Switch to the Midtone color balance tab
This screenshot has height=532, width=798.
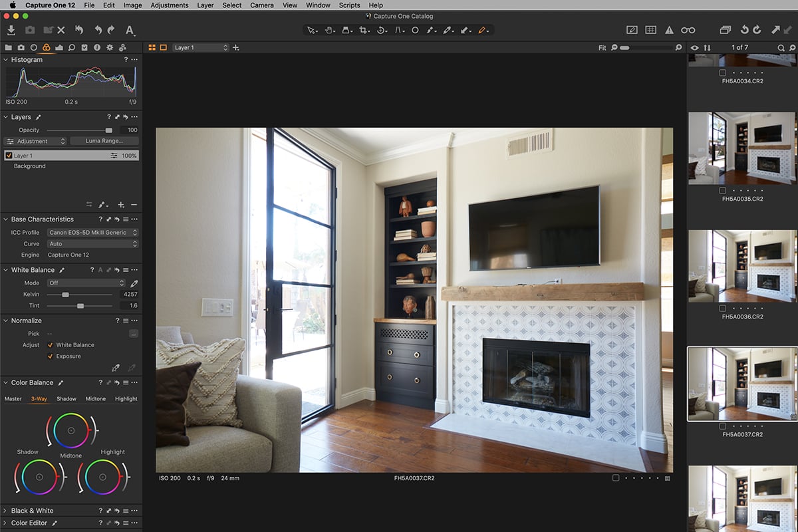coord(96,399)
